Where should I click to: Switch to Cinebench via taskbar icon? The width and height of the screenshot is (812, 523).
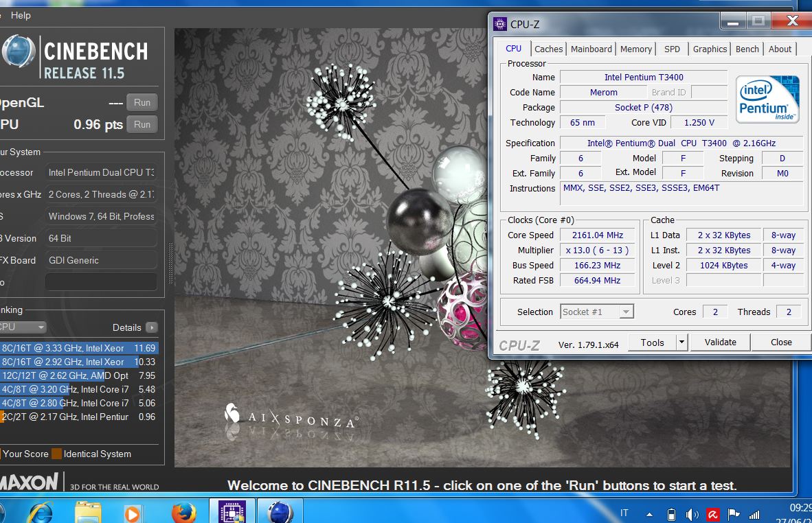coord(280,511)
